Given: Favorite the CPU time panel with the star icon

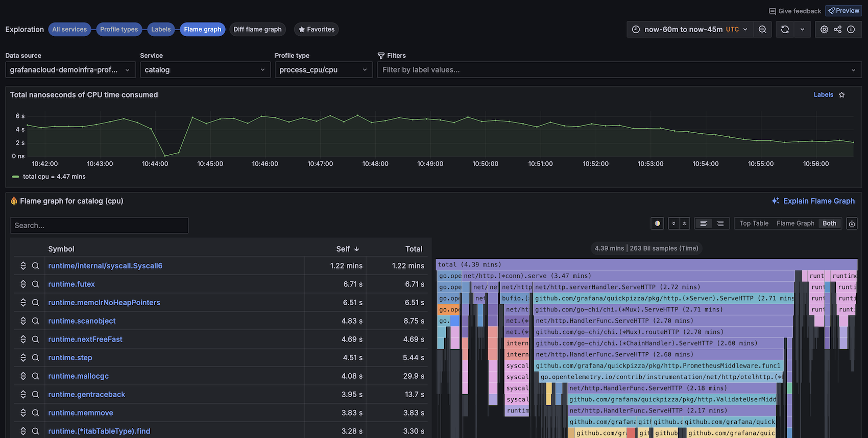Looking at the screenshot, I should (841, 95).
